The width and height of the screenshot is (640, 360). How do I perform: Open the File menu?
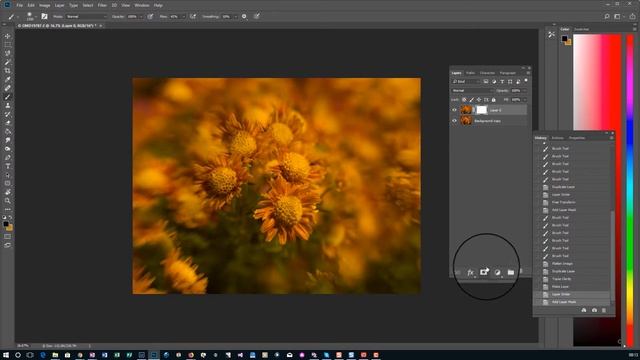[19, 5]
